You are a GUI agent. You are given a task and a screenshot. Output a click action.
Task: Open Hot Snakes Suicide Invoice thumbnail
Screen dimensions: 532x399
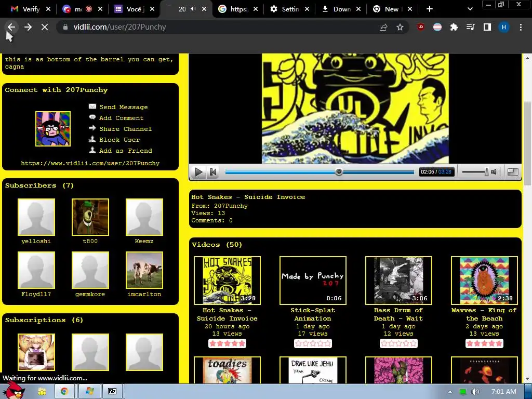coord(228,281)
